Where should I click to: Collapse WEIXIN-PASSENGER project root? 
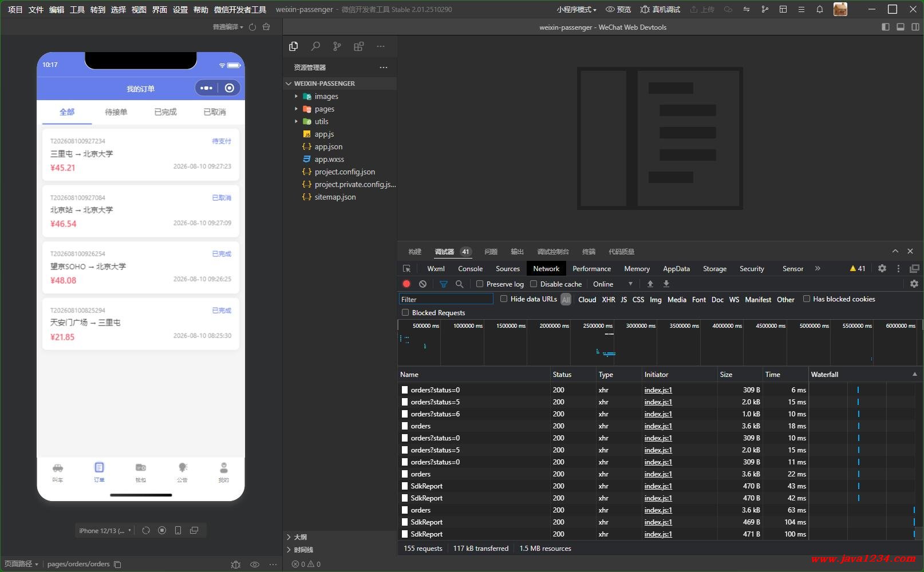pyautogui.click(x=289, y=84)
